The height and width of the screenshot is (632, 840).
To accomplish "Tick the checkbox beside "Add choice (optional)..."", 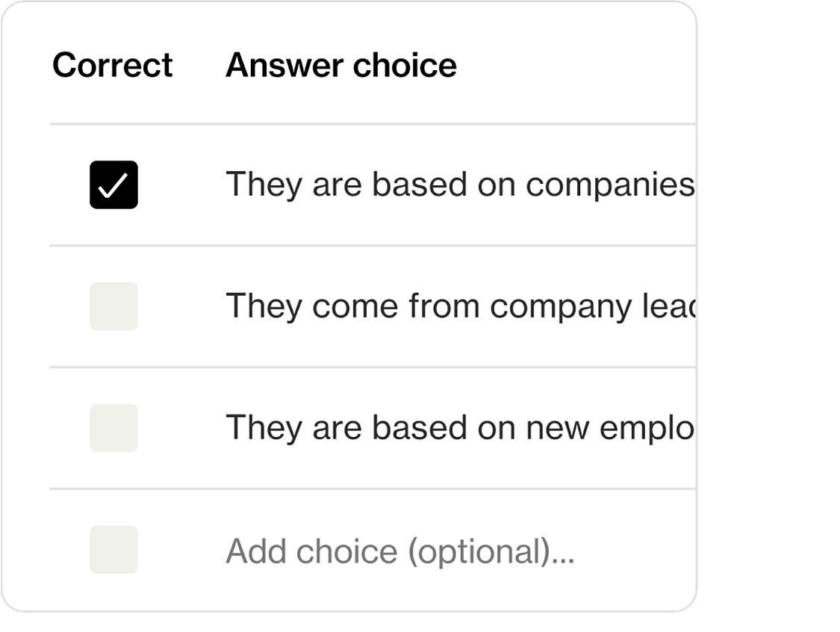I will [x=113, y=549].
